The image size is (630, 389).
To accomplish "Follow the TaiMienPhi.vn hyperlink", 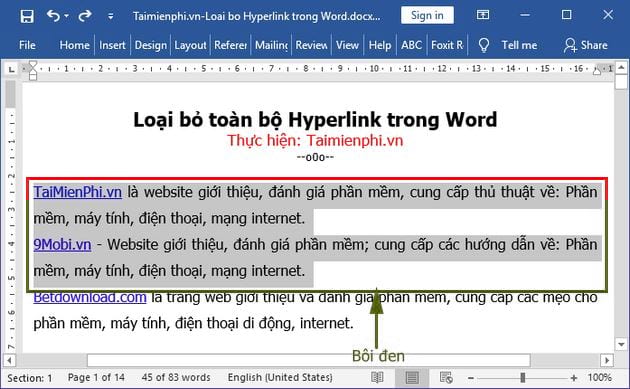I will (78, 192).
